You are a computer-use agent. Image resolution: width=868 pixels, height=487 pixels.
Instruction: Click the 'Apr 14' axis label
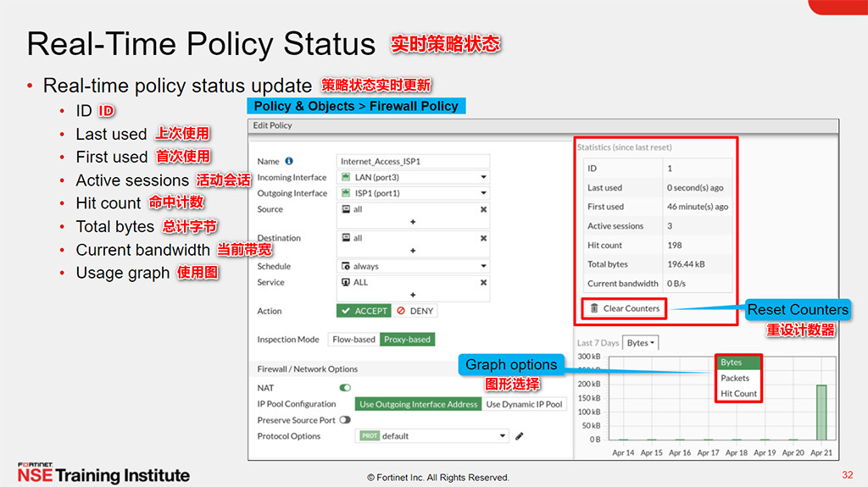tap(623, 452)
